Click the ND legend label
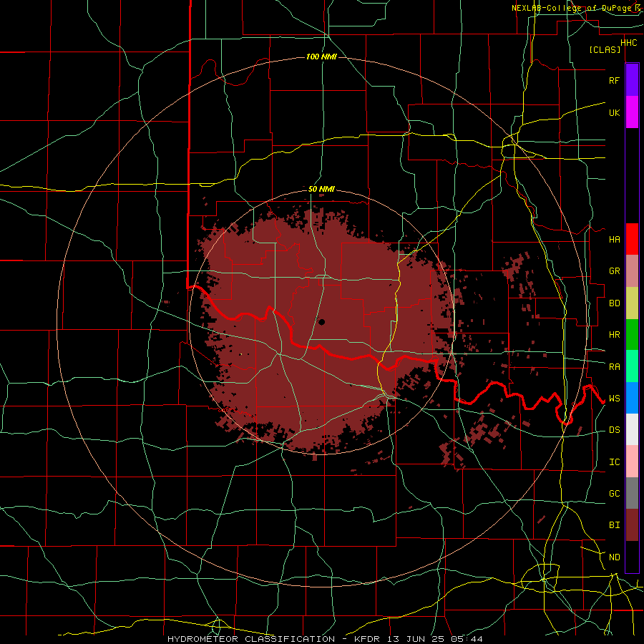The width and height of the screenshot is (644, 644). pyautogui.click(x=614, y=557)
